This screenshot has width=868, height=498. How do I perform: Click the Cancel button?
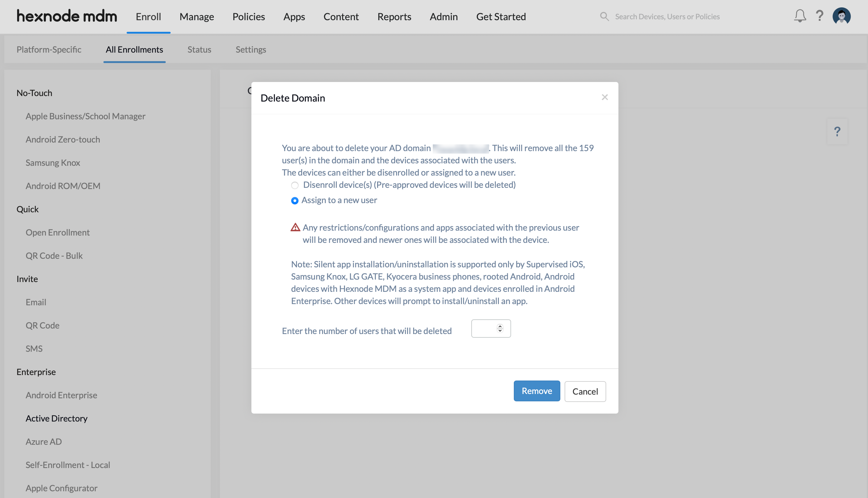[x=585, y=391]
